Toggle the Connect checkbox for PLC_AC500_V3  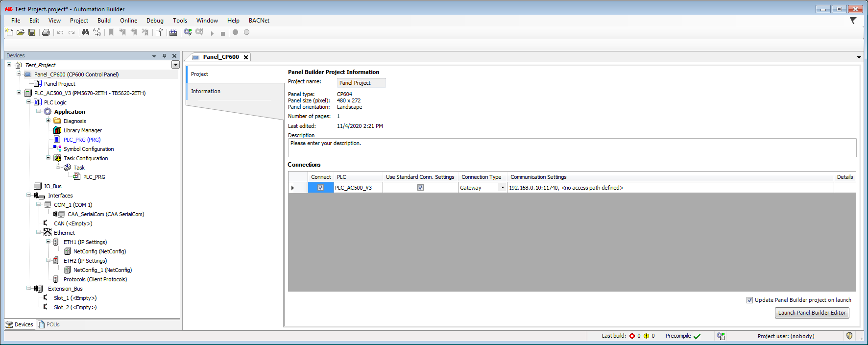pyautogui.click(x=320, y=188)
